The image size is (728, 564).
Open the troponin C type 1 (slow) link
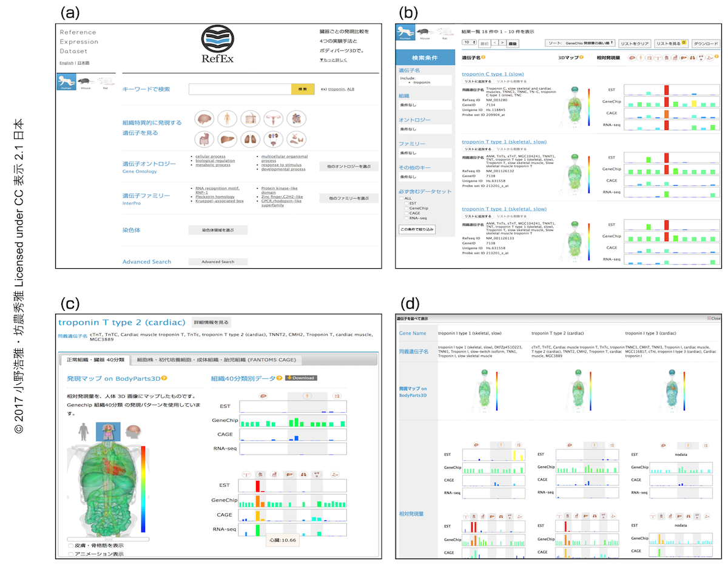[493, 74]
